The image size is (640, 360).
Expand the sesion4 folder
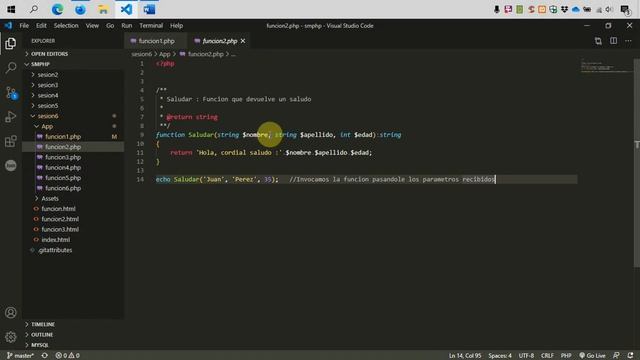point(73,95)
